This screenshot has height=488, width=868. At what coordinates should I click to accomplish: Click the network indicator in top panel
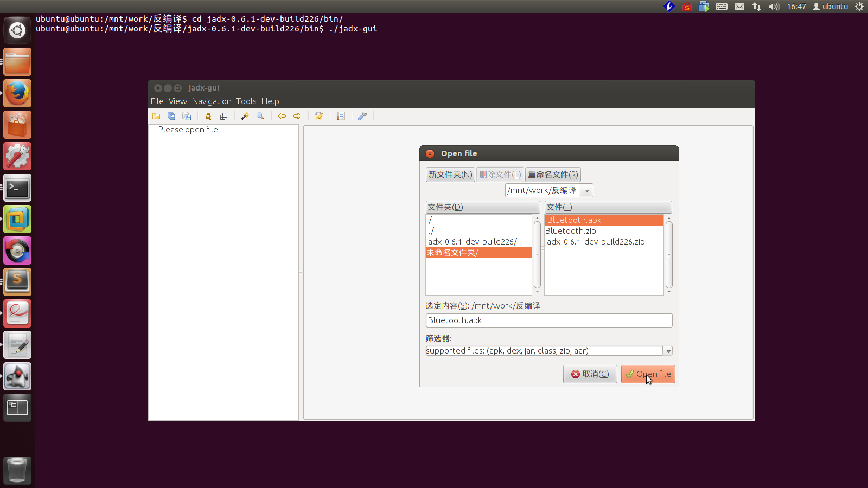[757, 7]
